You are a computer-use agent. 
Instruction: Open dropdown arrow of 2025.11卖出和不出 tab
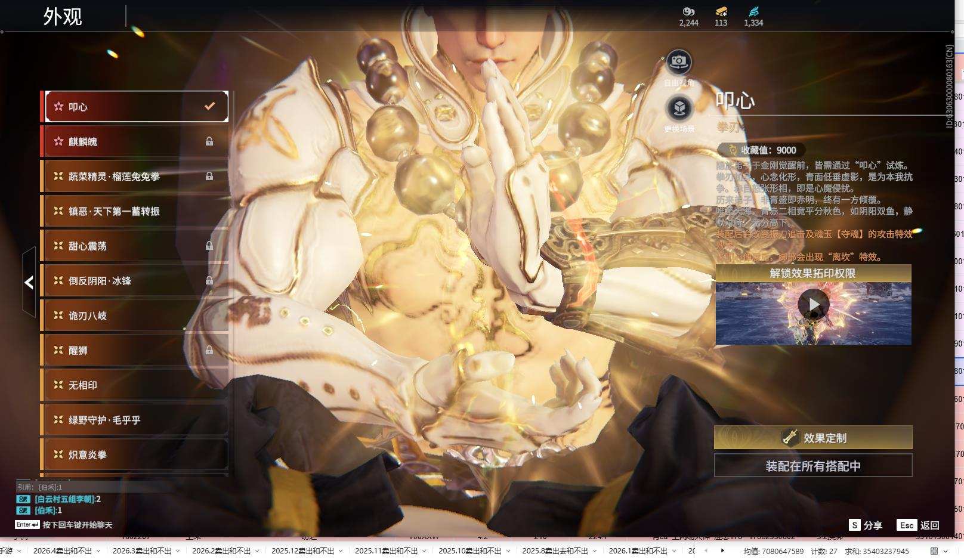[x=424, y=551]
